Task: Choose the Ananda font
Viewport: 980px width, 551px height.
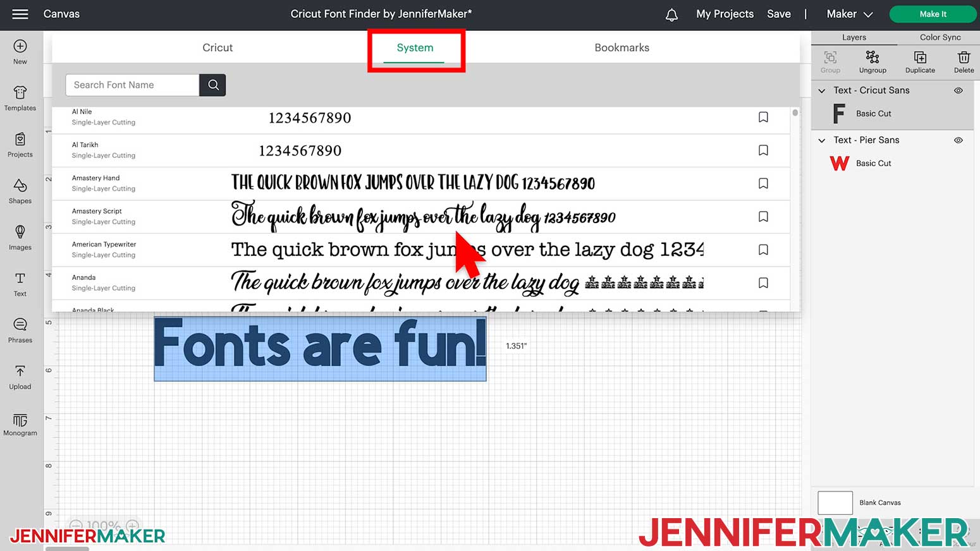Action: pos(421,282)
